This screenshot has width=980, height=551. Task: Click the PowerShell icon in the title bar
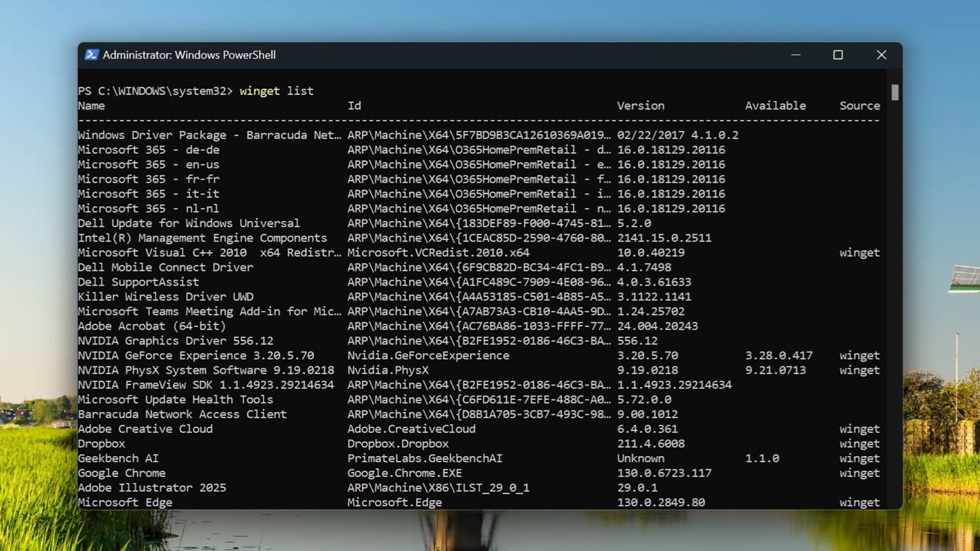[x=91, y=55]
